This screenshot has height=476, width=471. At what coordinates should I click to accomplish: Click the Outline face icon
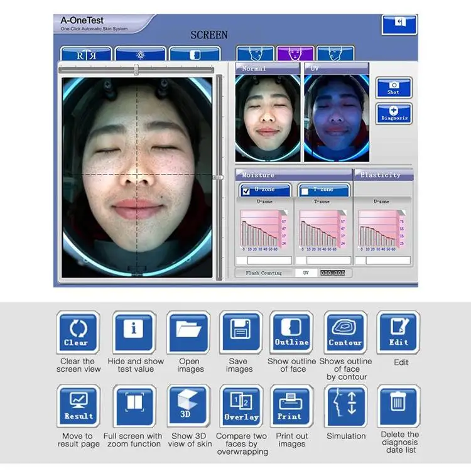coord(291,332)
